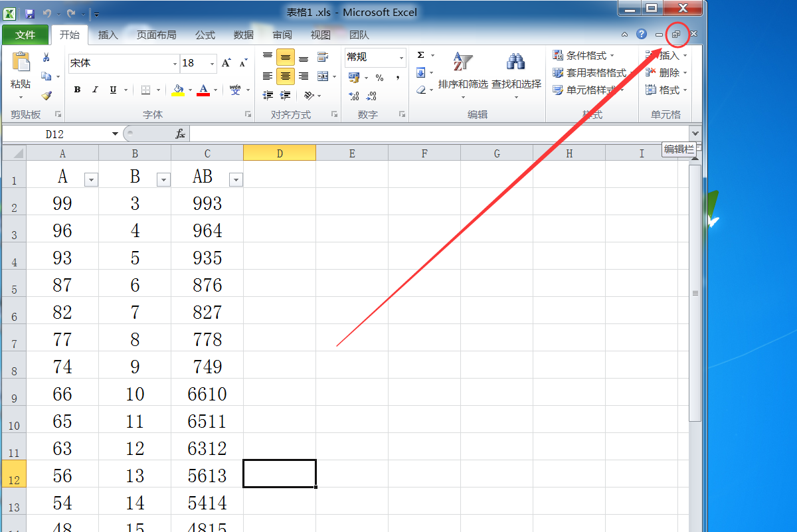Open the font size 18 dropdown
797x532 pixels.
pyautogui.click(x=212, y=64)
